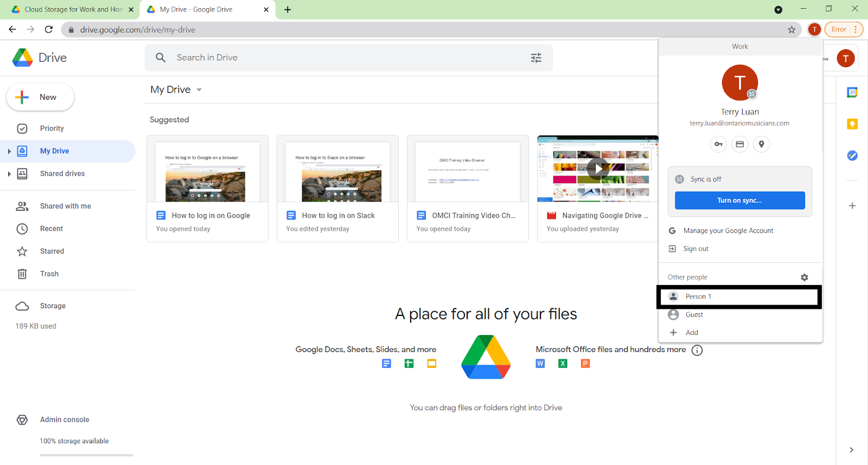
Task: Click the browser back arrow
Action: tap(12, 29)
